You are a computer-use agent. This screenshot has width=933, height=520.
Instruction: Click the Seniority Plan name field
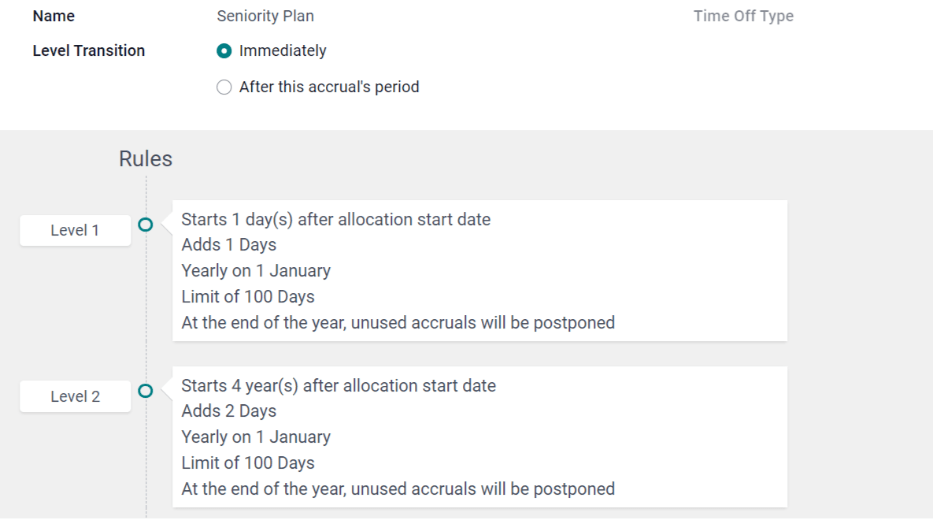pyautogui.click(x=265, y=16)
